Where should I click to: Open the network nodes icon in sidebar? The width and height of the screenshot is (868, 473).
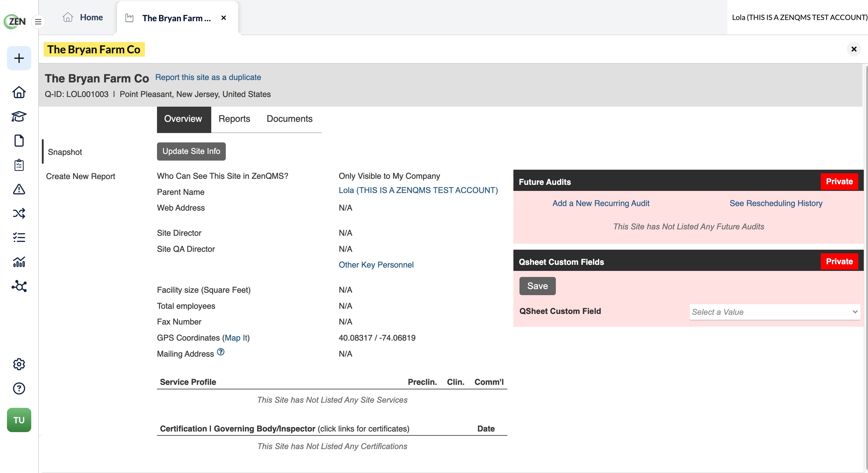pos(19,286)
